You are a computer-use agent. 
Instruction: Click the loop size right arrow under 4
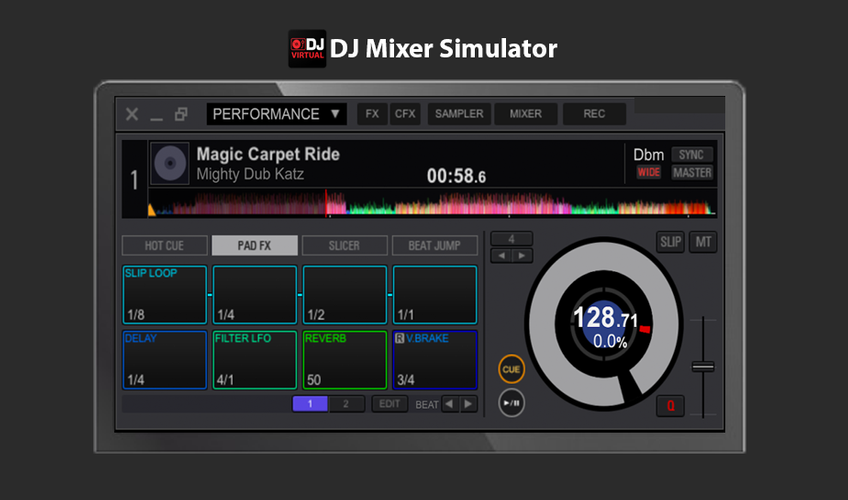coord(522,256)
